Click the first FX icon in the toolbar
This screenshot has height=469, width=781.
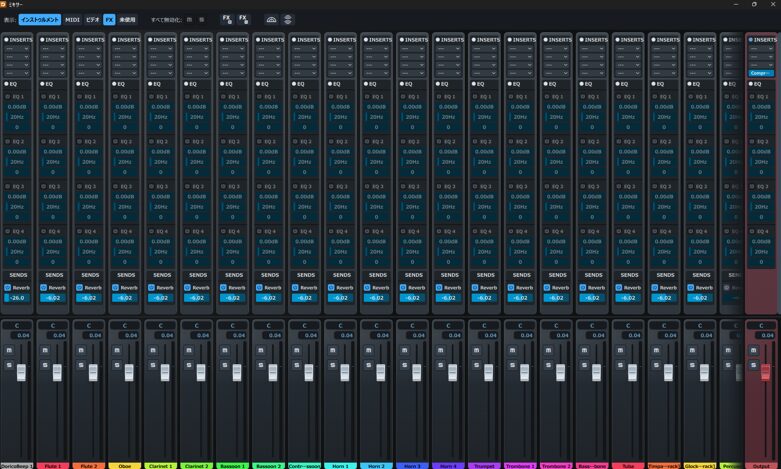(227, 19)
